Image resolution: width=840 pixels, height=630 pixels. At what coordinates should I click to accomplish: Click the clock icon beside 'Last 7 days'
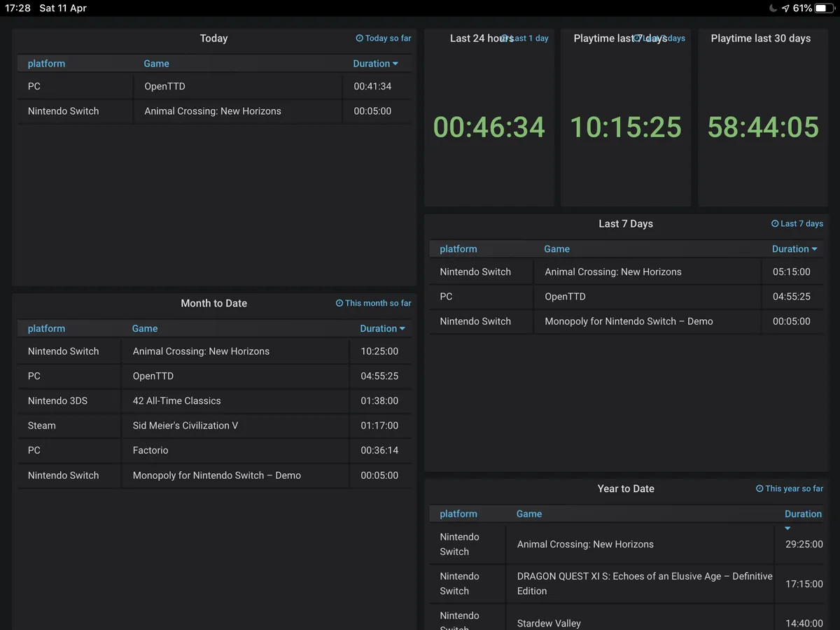click(775, 224)
